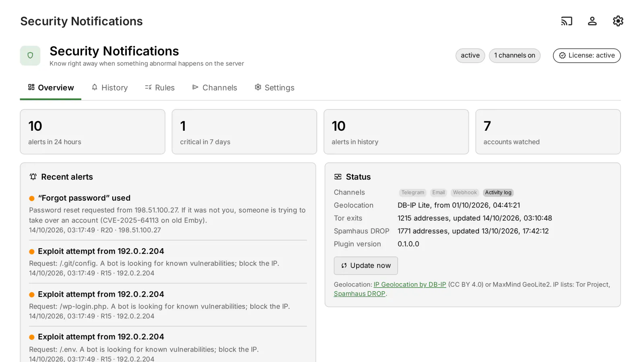The height and width of the screenshot is (362, 644).
Task: Click the alert text mentioning /wp-login.php
Action: tap(159, 306)
